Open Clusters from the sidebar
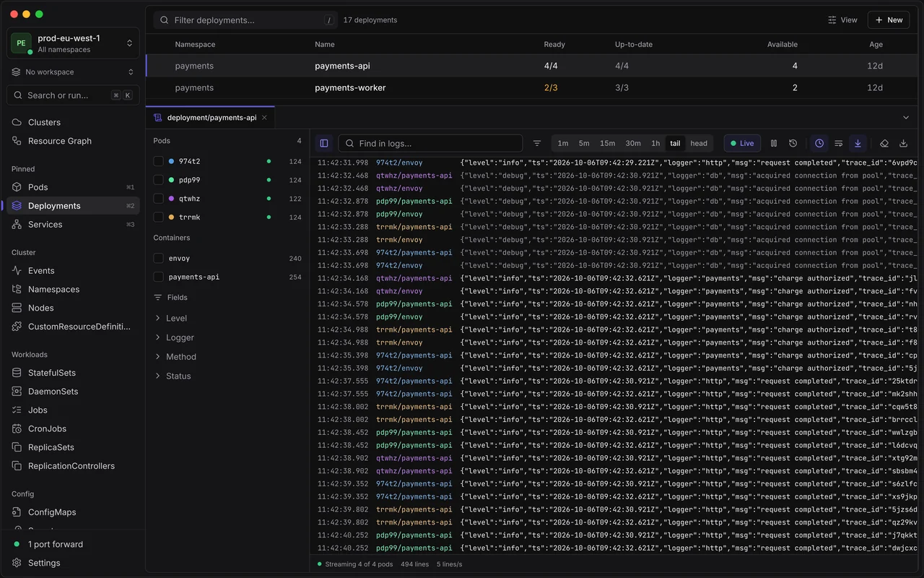924x578 pixels. click(x=73, y=122)
